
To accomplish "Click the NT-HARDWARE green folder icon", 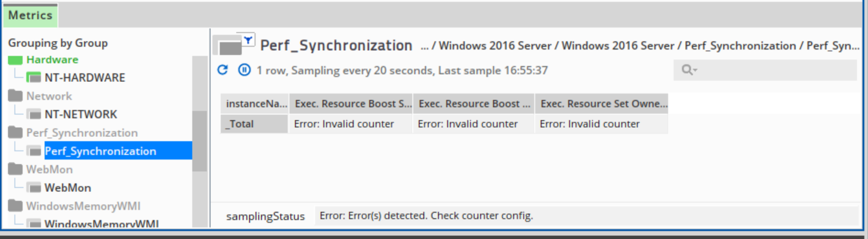I will pos(34,78).
